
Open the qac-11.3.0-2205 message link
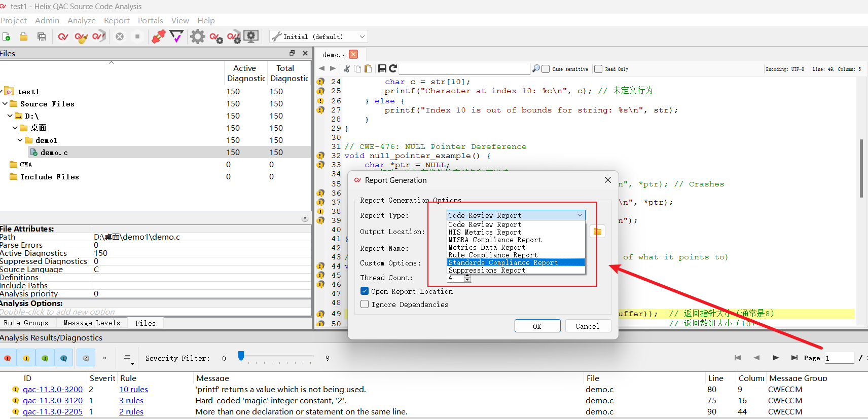click(53, 411)
